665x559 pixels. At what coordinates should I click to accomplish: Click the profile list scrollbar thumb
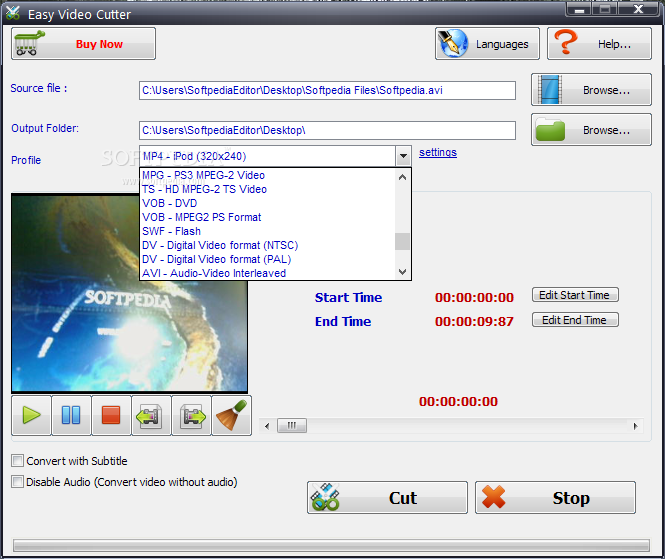402,241
